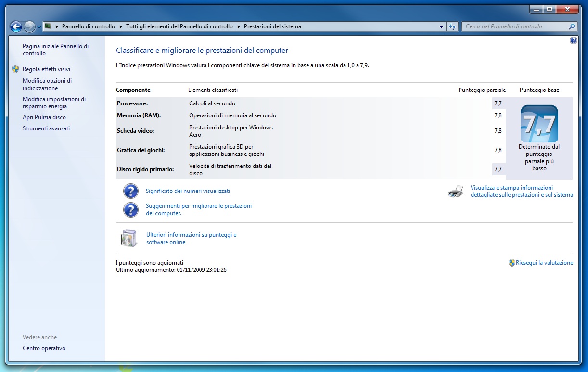The width and height of the screenshot is (588, 372).
Task: Open 'Visualizza e stampa informazioni dettagliate' link
Action: (522, 192)
